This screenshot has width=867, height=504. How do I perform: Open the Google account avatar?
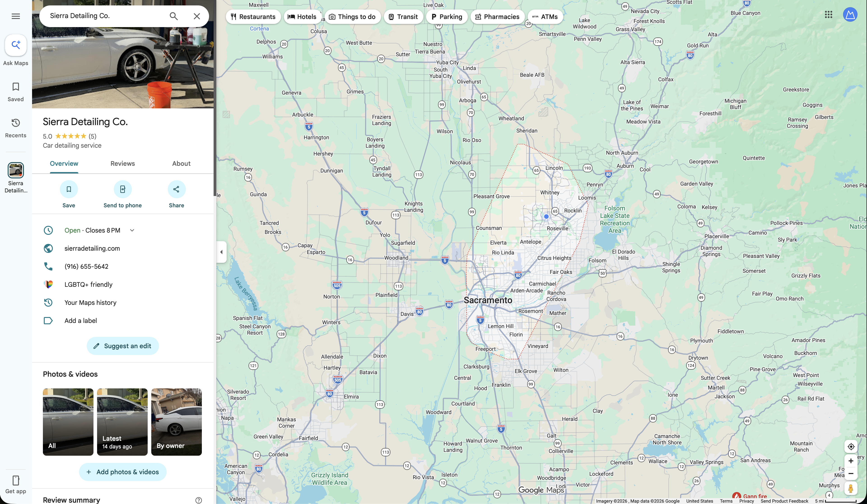click(850, 14)
